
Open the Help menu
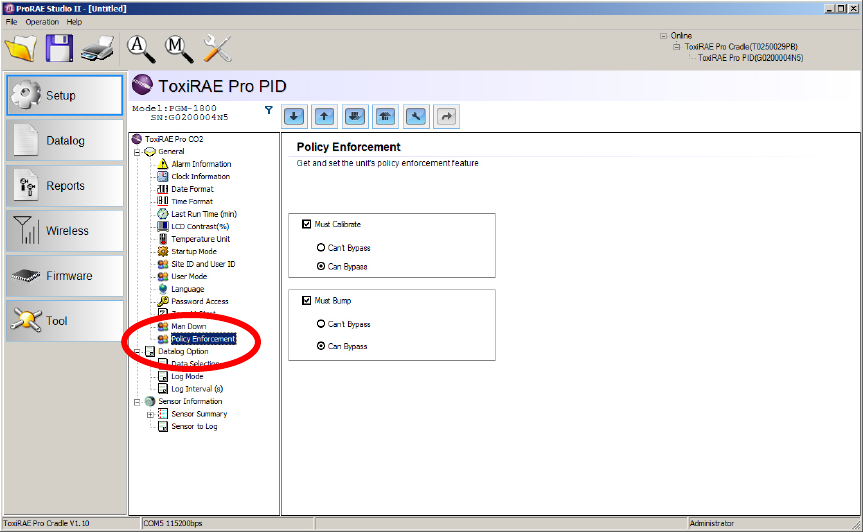74,22
